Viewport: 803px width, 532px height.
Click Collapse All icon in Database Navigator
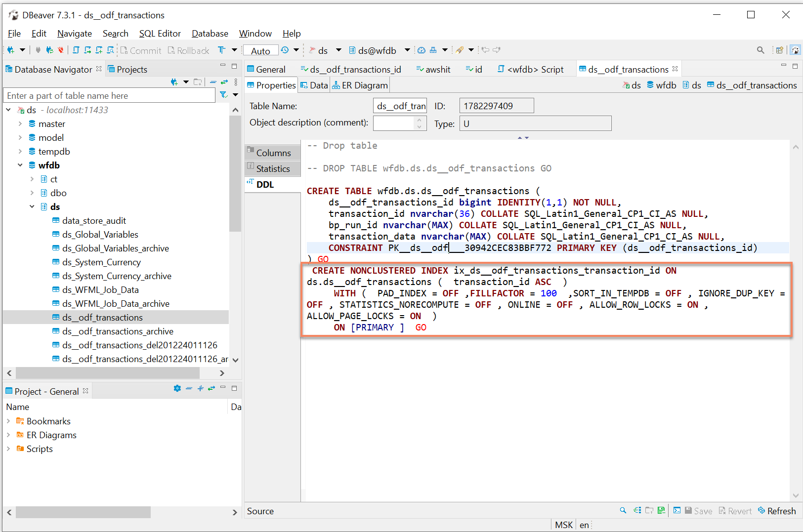click(x=213, y=82)
